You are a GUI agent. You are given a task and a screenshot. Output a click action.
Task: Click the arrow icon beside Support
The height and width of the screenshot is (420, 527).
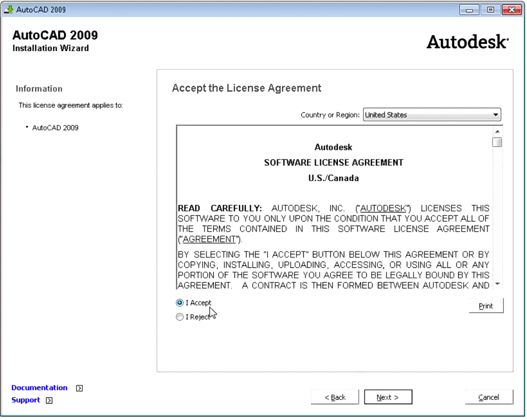49,400
